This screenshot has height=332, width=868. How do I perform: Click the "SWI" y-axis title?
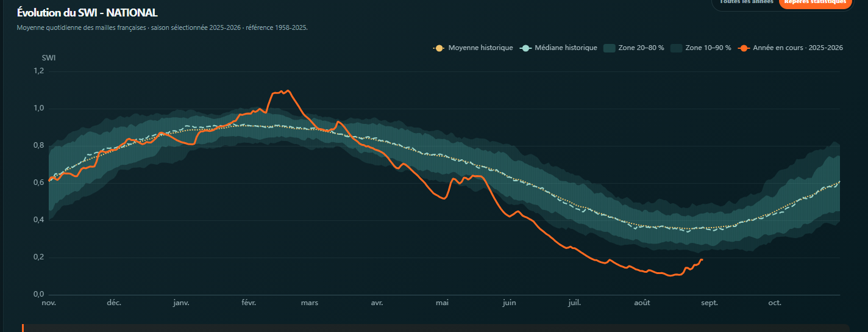49,58
